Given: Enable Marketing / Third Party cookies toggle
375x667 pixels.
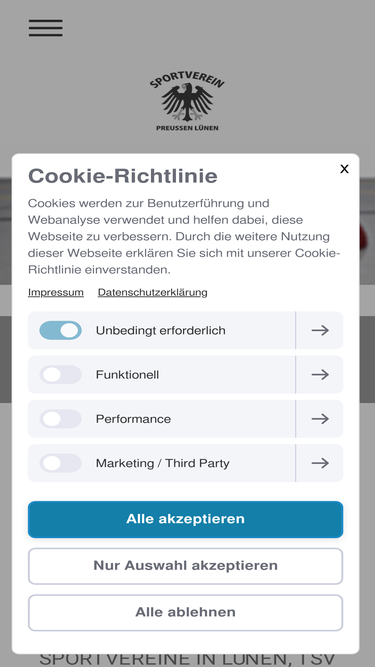Looking at the screenshot, I should pos(60,463).
